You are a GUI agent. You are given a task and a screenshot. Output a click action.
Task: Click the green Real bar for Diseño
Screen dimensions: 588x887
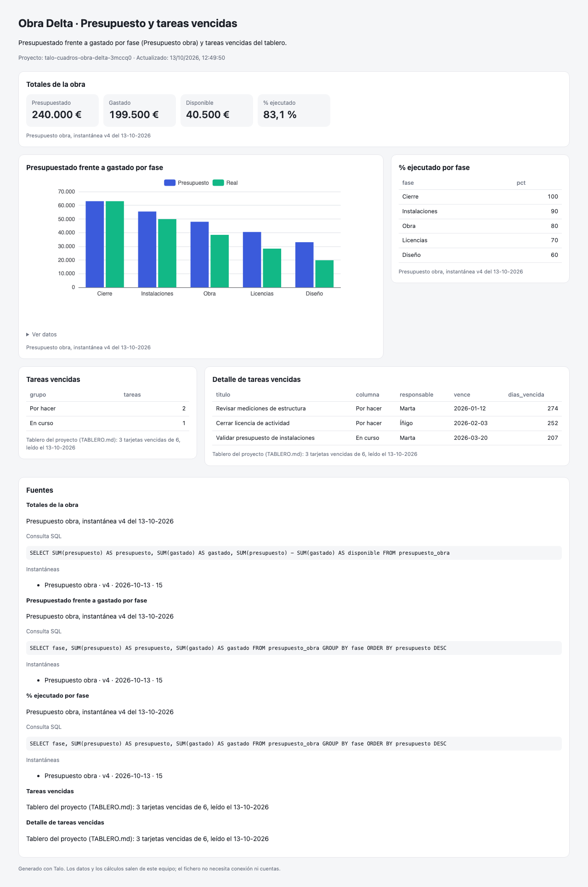coord(324,273)
